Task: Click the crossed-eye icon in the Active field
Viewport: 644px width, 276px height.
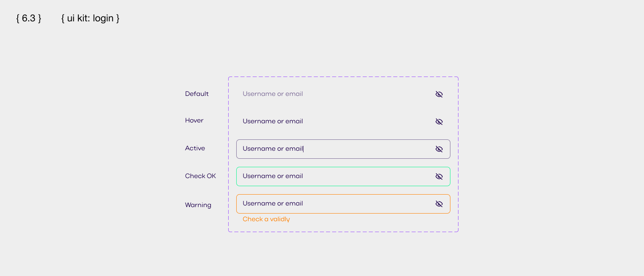Action: click(x=439, y=149)
